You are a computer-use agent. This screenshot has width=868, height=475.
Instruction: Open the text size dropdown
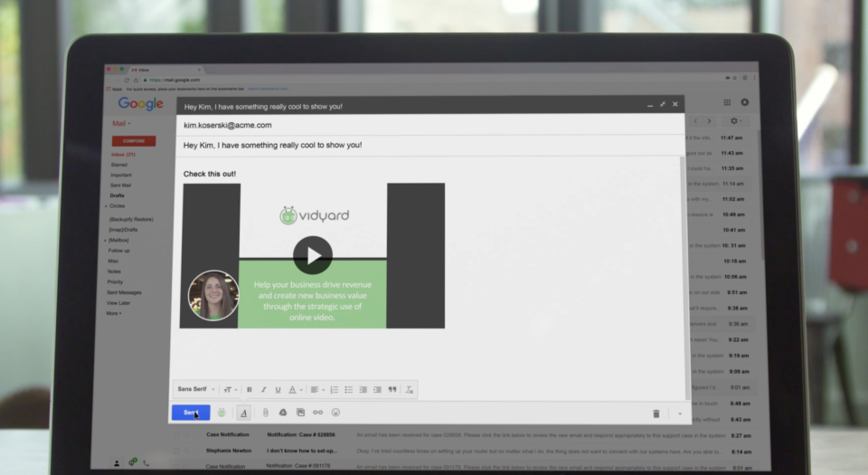click(x=231, y=390)
